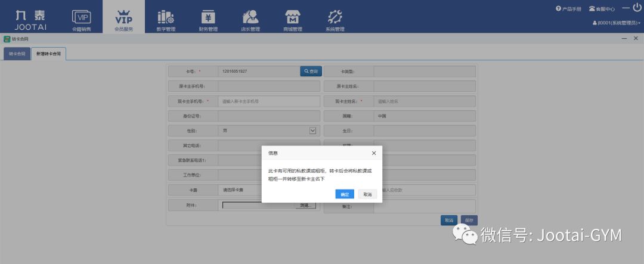Click the 现卡主手机号 input field

tap(269, 101)
